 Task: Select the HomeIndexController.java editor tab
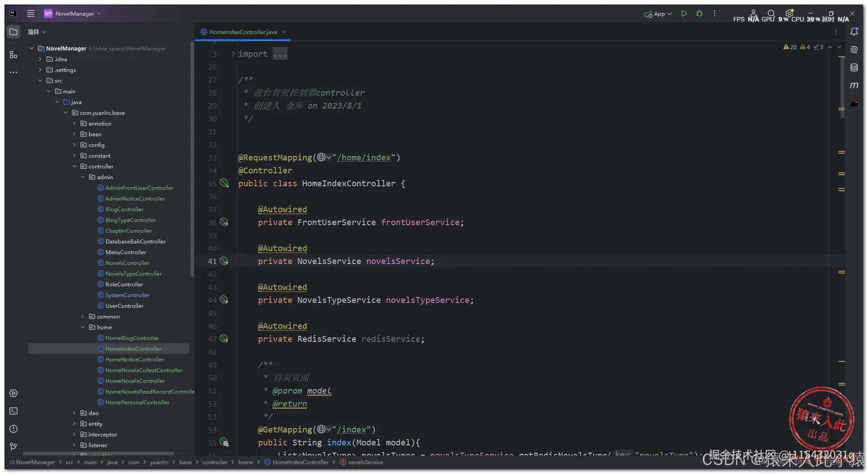coord(243,32)
